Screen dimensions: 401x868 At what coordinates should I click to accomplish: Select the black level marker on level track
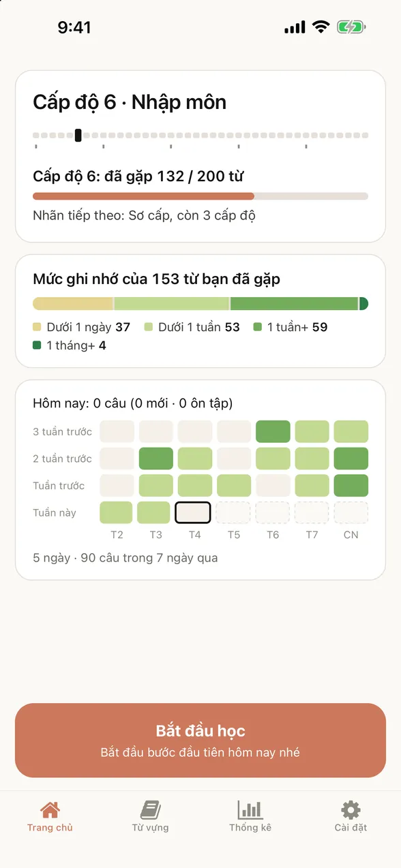pos(78,135)
